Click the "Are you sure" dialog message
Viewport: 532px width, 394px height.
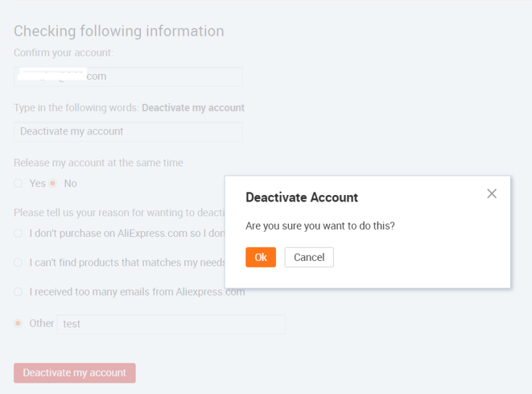pyautogui.click(x=320, y=226)
